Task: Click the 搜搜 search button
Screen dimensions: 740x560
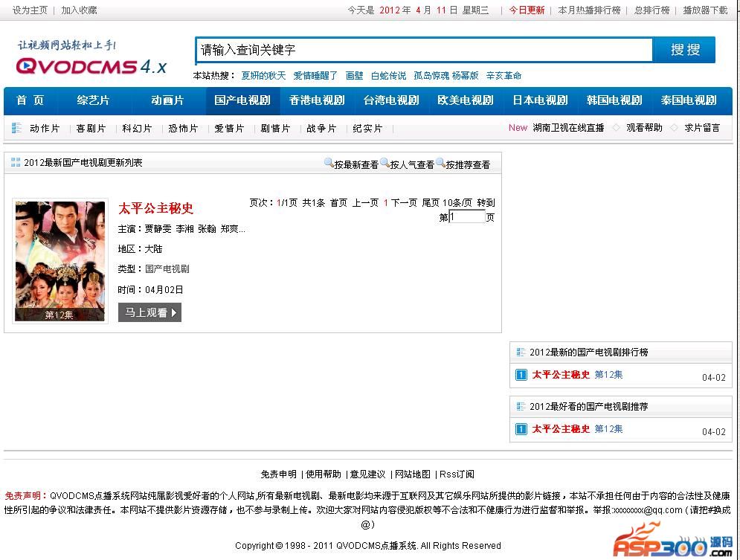Action: (x=685, y=50)
